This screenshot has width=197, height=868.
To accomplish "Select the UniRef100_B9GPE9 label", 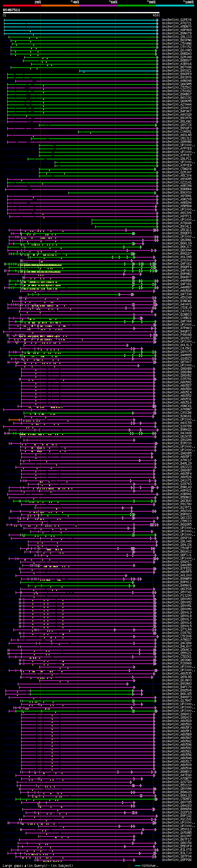I will pos(177,74).
